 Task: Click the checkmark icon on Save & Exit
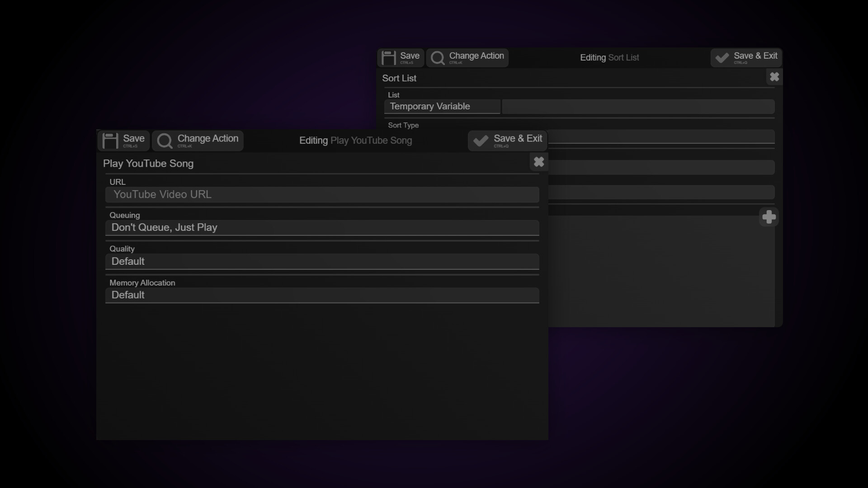click(481, 141)
